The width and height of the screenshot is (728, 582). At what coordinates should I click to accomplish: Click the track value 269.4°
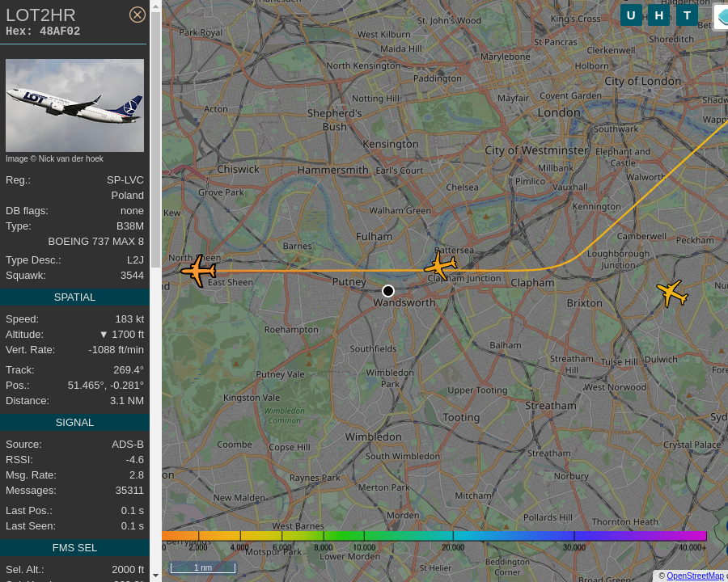(x=129, y=370)
